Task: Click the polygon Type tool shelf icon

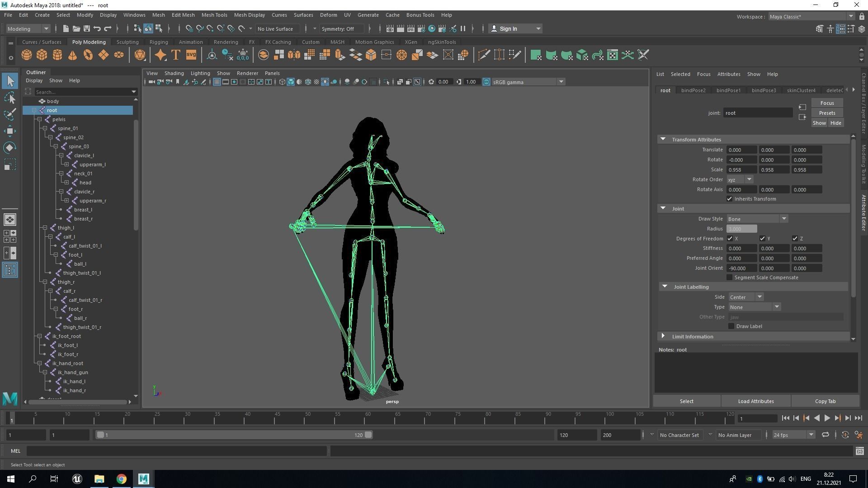Action: 176,55
